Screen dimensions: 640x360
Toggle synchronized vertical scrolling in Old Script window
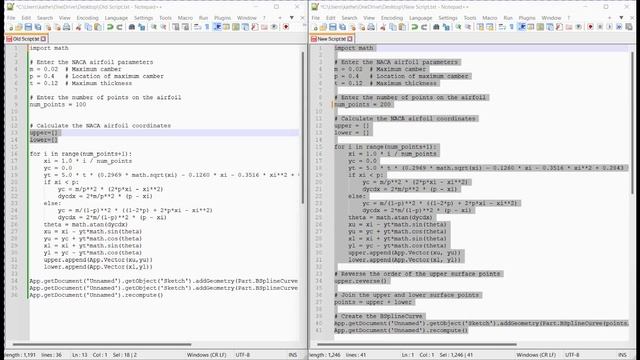point(175,27)
